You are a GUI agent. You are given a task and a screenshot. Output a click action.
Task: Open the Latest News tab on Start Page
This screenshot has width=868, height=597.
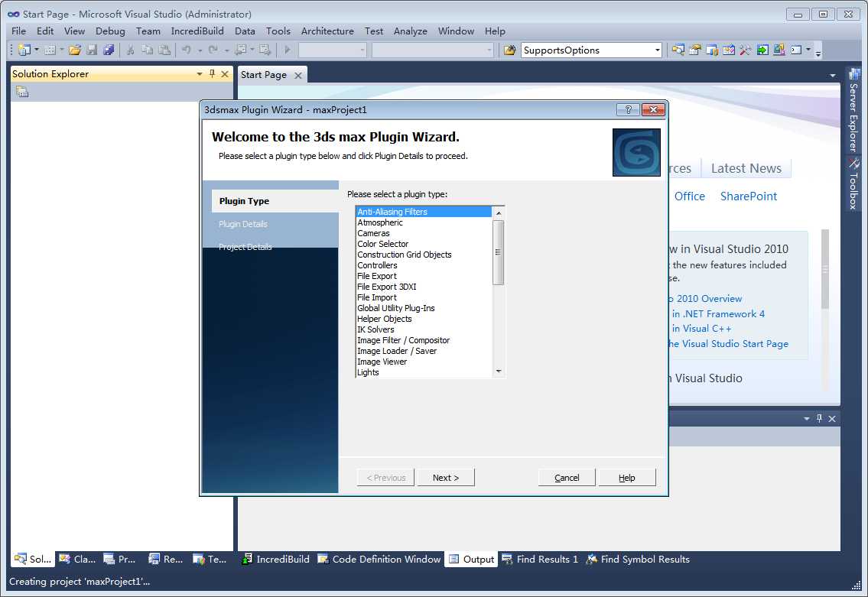click(746, 168)
